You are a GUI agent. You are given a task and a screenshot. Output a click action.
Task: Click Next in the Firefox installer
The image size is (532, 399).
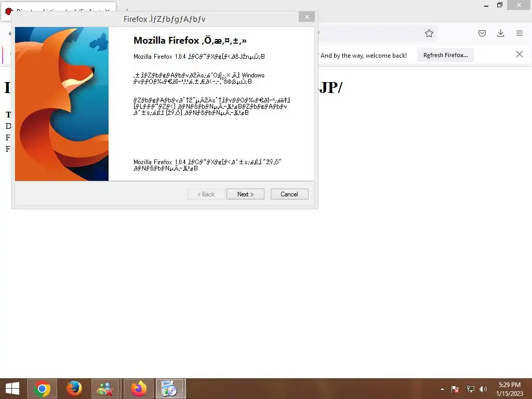coord(245,194)
